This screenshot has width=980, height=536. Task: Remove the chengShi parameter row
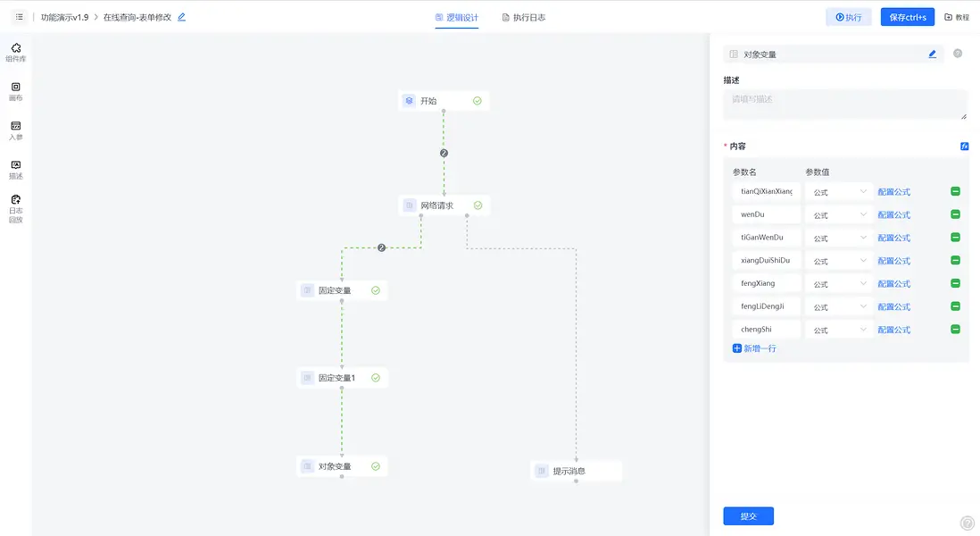tap(955, 330)
